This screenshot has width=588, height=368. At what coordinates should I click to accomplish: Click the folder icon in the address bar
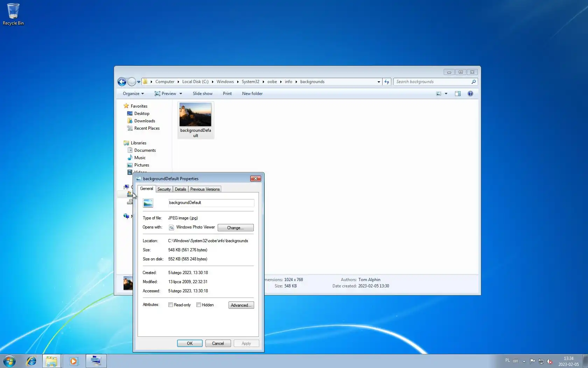(145, 82)
